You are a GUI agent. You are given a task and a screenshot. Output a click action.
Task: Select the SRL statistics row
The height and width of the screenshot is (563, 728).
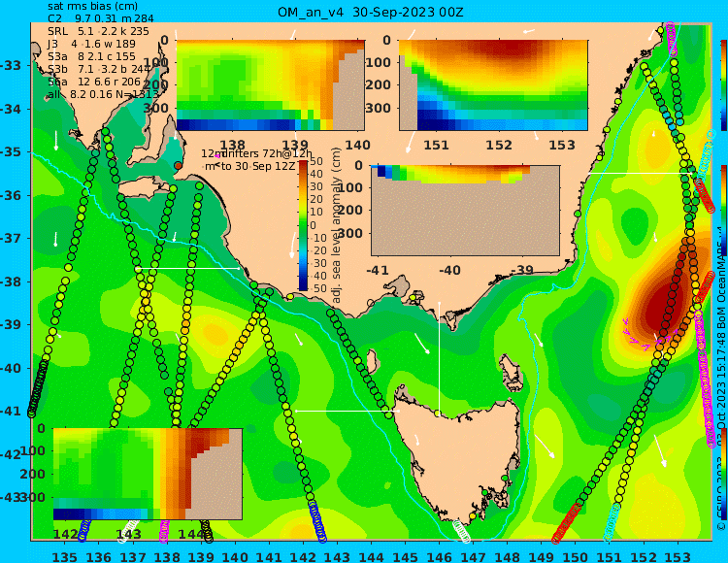click(x=98, y=32)
